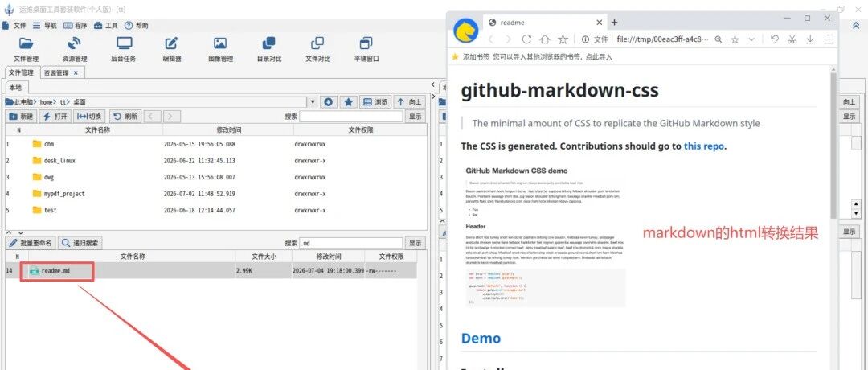
Task: Click the download arrow icon beside path bar
Action: pos(328,102)
